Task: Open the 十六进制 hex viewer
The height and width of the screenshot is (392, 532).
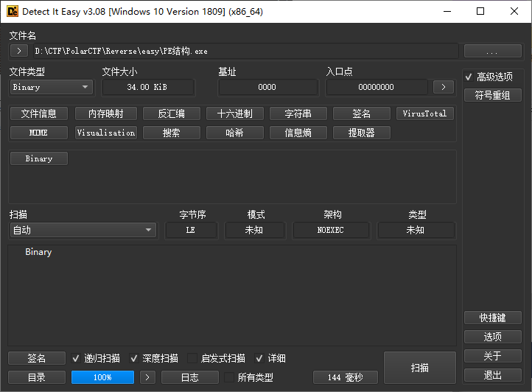Action: [235, 113]
